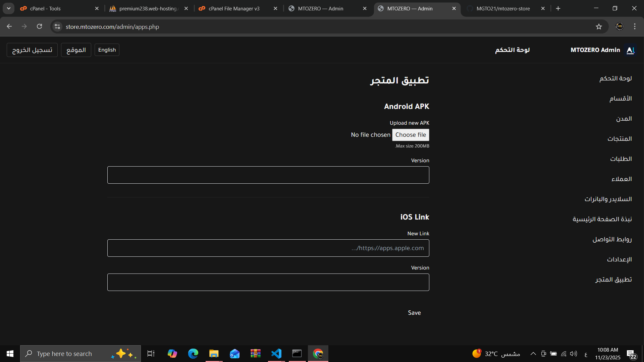Switch language with English button
The width and height of the screenshot is (644, 362).
click(x=107, y=50)
